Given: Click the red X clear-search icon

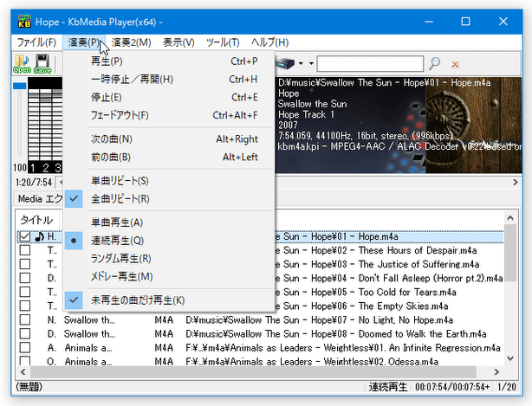Looking at the screenshot, I should [455, 63].
